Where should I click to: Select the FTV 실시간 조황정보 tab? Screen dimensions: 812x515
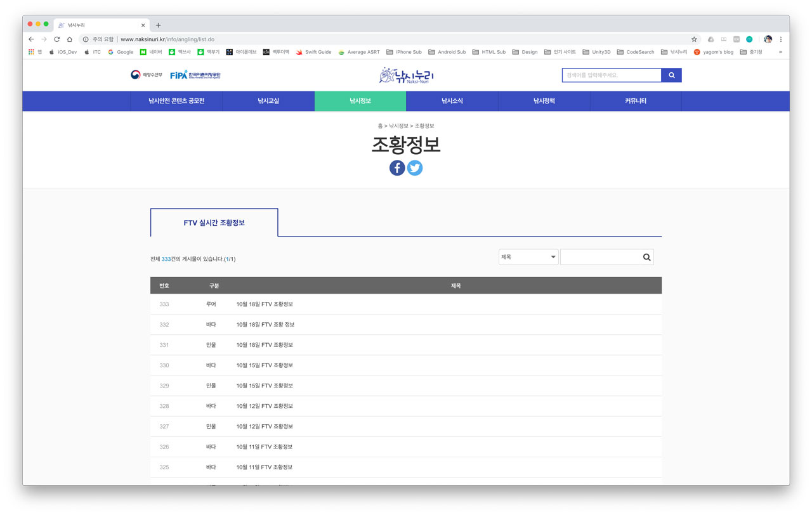click(214, 223)
